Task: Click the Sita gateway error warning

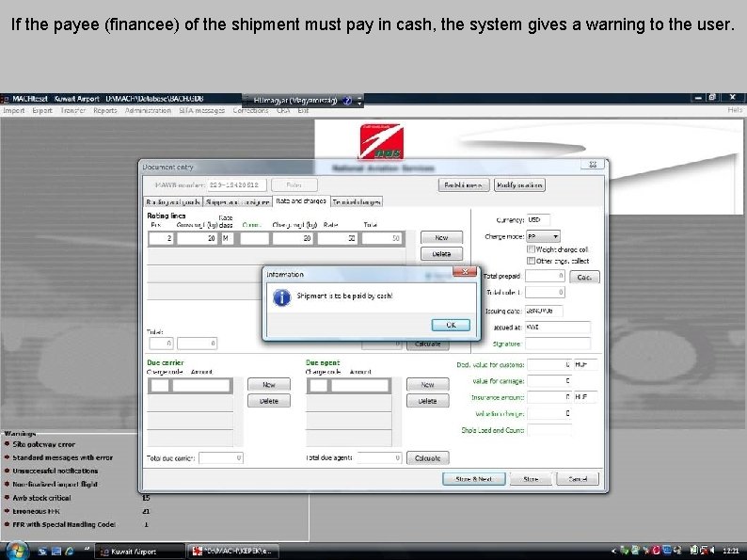Action: pos(43,444)
